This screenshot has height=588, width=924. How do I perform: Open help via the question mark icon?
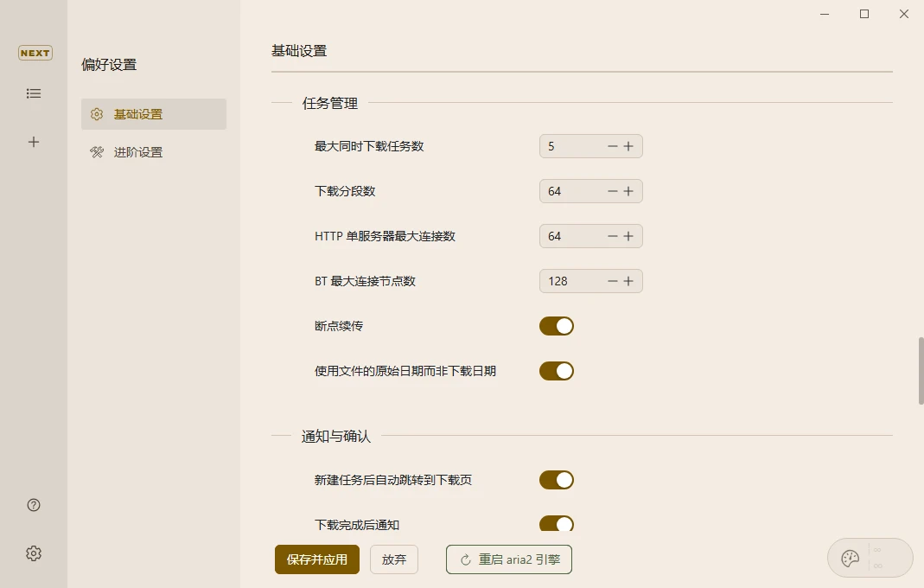[x=33, y=504]
